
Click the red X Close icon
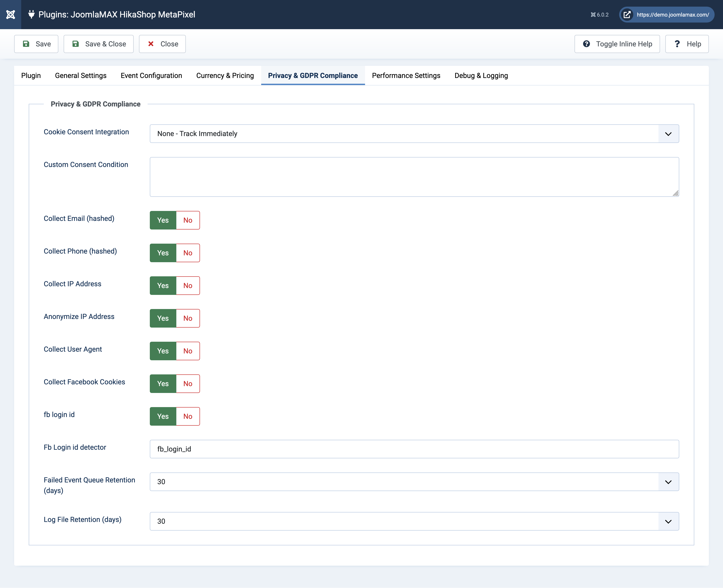click(151, 44)
